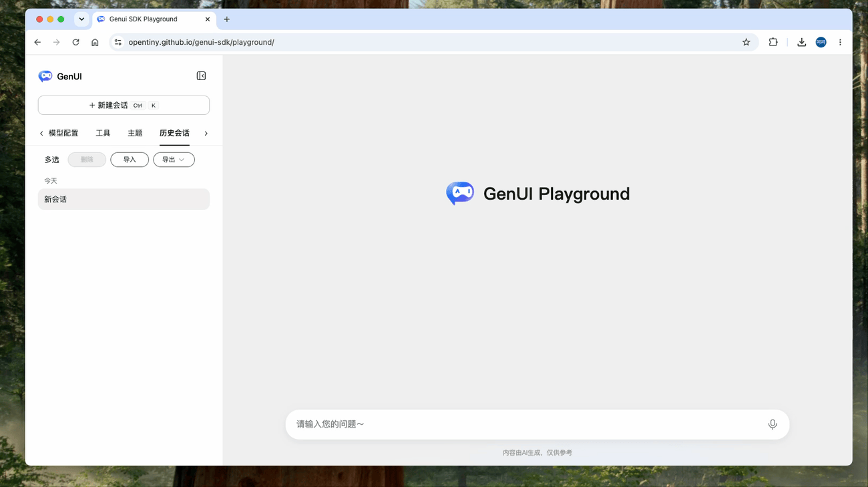Go back in browser history
Screen dimensions: 868x487
[x=37, y=42]
